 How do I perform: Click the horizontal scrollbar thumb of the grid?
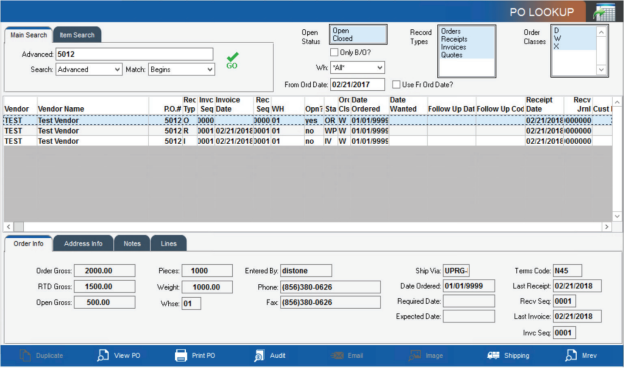click(19, 227)
